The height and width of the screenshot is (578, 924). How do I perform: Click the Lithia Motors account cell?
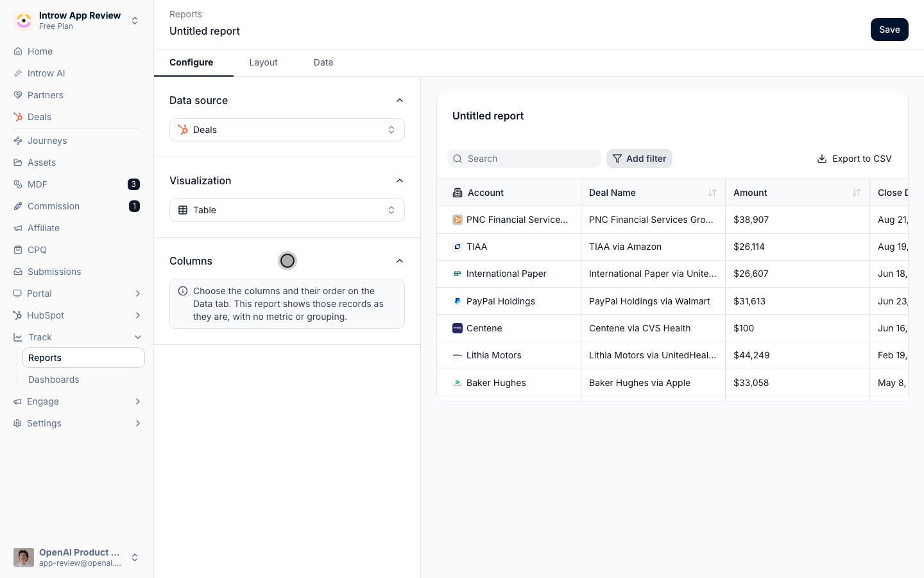pos(509,355)
